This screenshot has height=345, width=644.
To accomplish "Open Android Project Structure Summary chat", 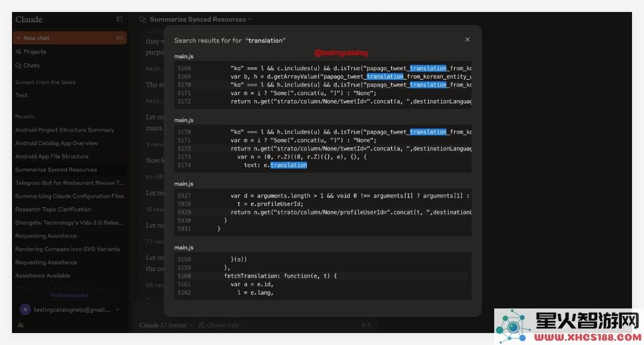I will (65, 130).
